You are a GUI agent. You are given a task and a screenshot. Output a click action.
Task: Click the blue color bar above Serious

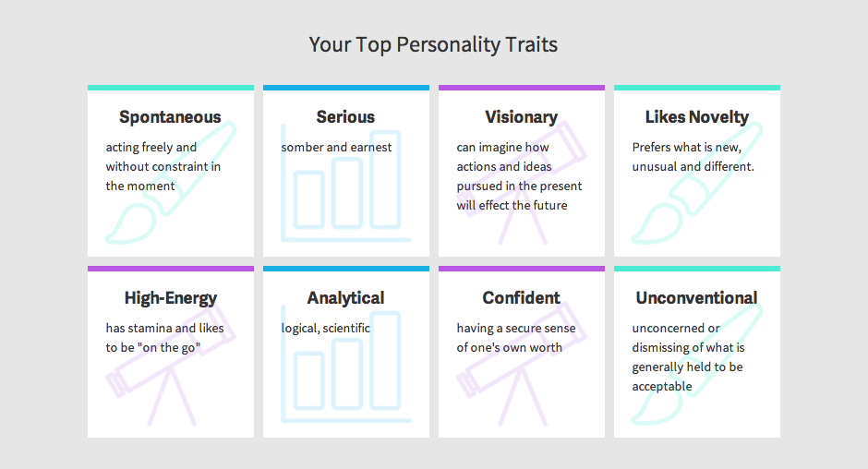pos(346,88)
